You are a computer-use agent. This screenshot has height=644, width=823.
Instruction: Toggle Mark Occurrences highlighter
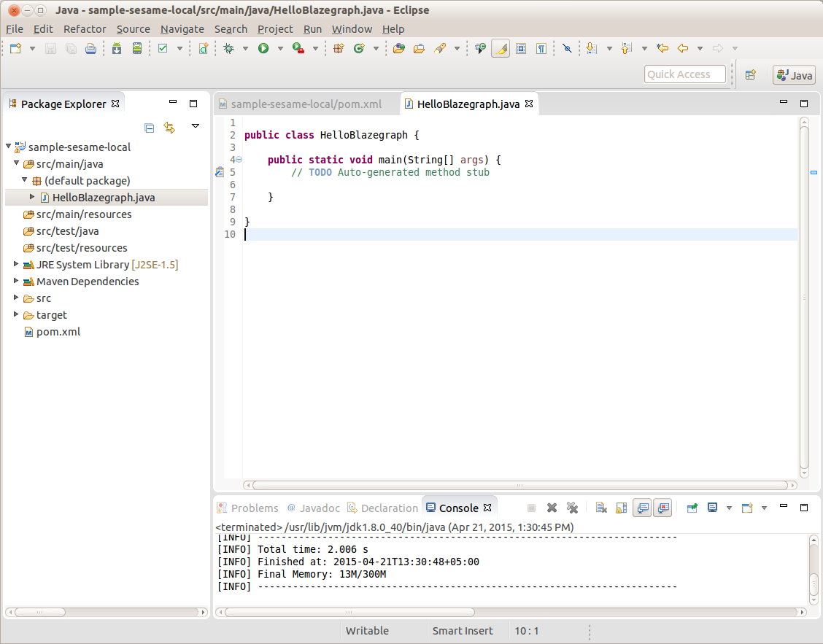point(501,49)
